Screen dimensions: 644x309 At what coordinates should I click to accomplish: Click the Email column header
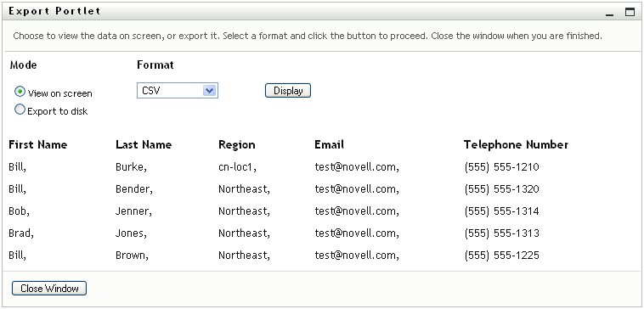[330, 145]
